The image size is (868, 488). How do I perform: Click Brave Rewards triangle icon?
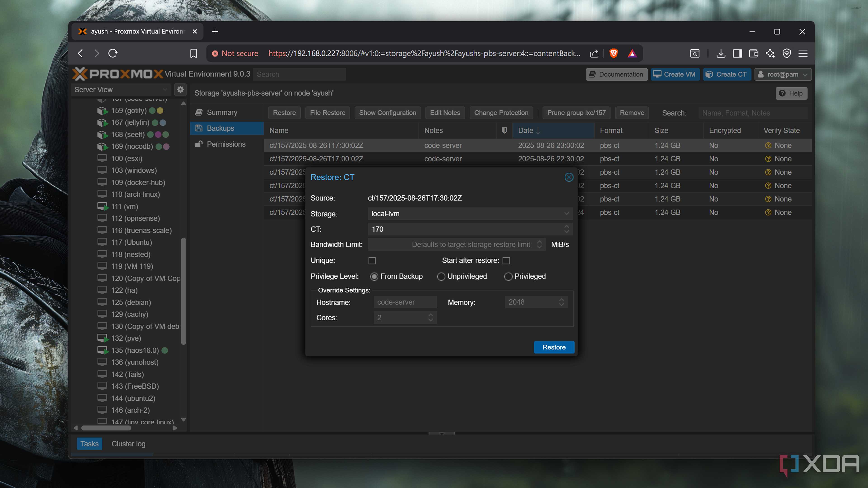point(632,53)
